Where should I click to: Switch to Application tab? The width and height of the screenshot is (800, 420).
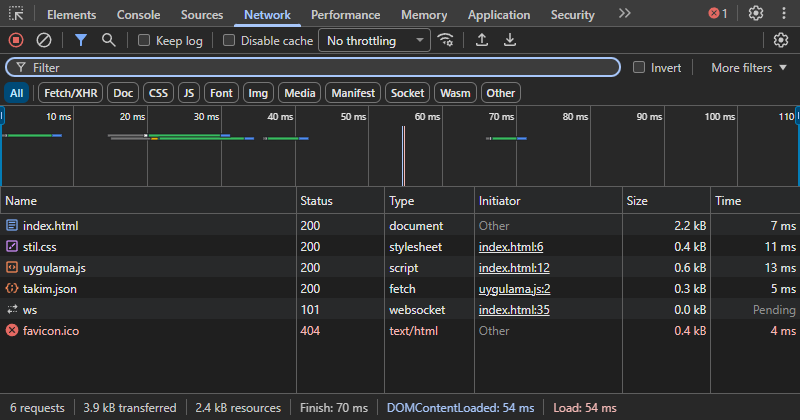point(499,15)
